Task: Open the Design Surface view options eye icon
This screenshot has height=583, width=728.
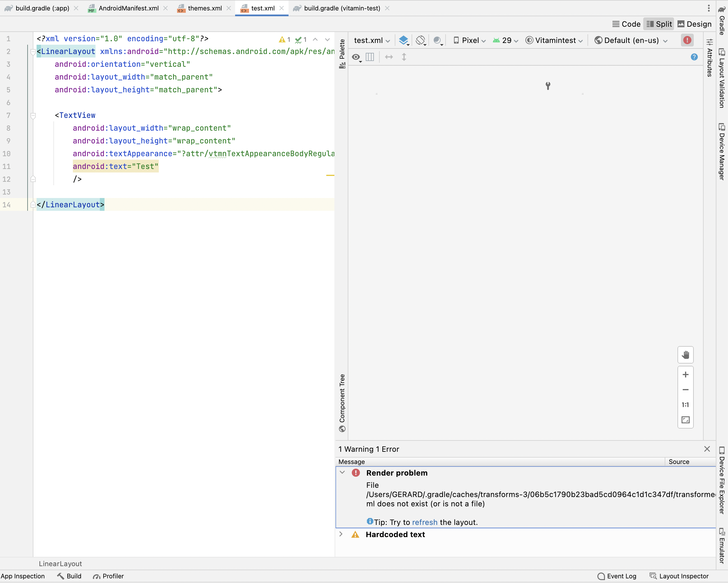Action: coord(356,57)
